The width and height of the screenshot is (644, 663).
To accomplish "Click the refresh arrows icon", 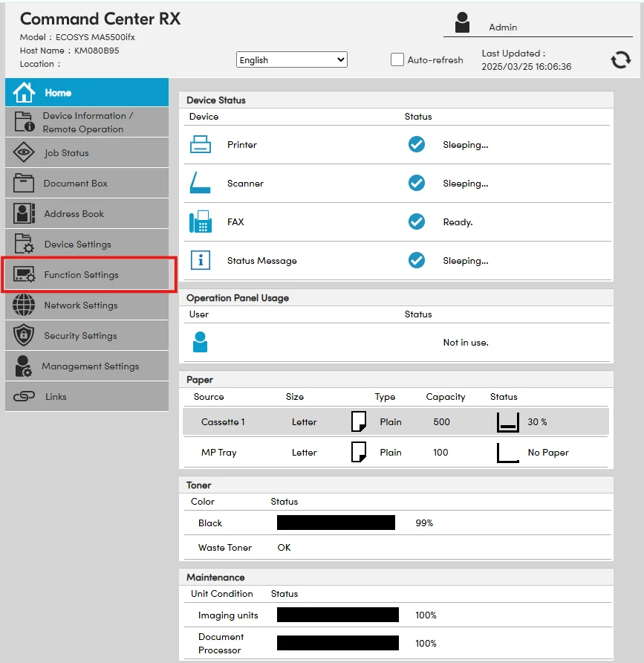I will 620,60.
